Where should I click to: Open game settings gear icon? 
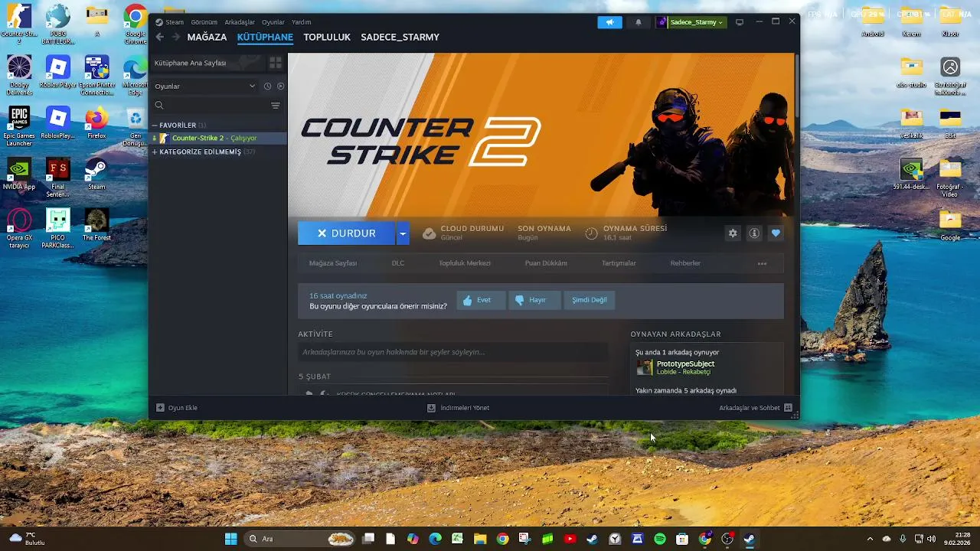tap(733, 233)
